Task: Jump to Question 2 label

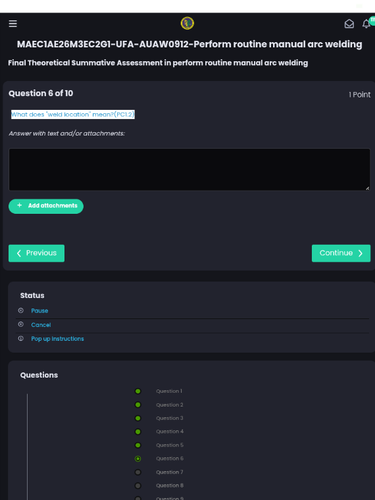Action: (169, 405)
